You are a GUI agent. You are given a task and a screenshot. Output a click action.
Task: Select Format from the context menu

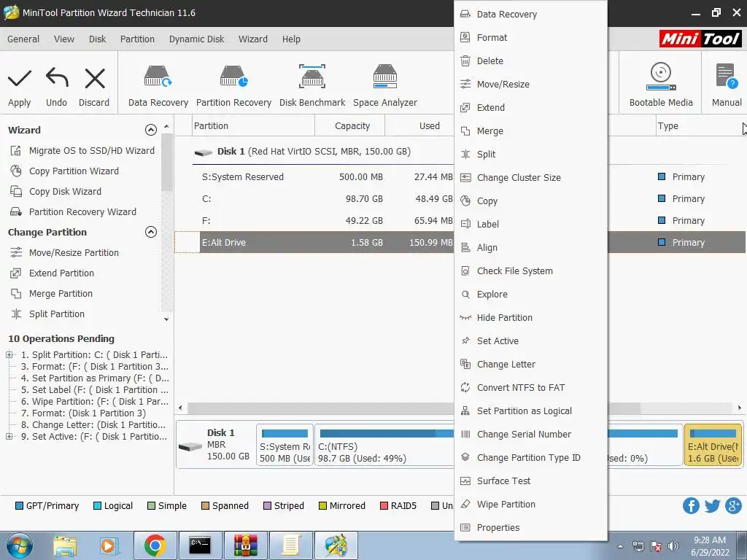(x=531, y=38)
